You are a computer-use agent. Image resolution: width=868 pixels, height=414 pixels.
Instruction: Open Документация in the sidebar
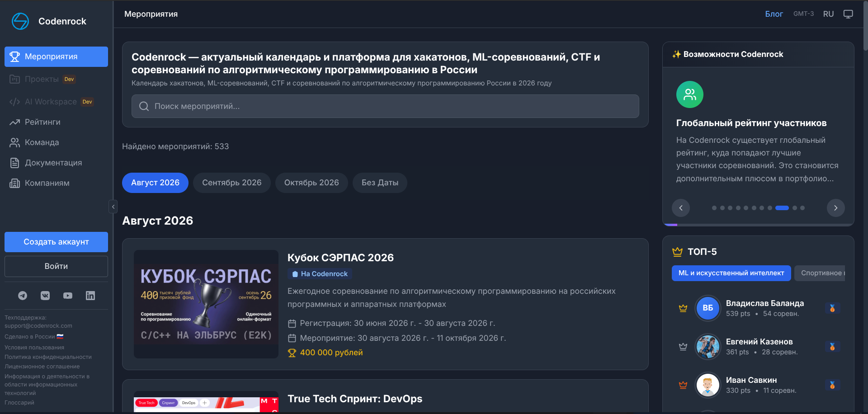(56, 163)
